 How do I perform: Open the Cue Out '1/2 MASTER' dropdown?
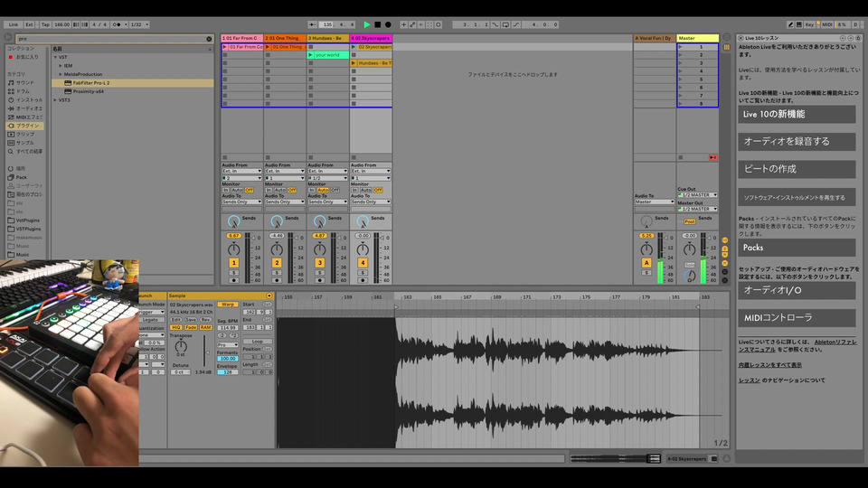pos(697,195)
